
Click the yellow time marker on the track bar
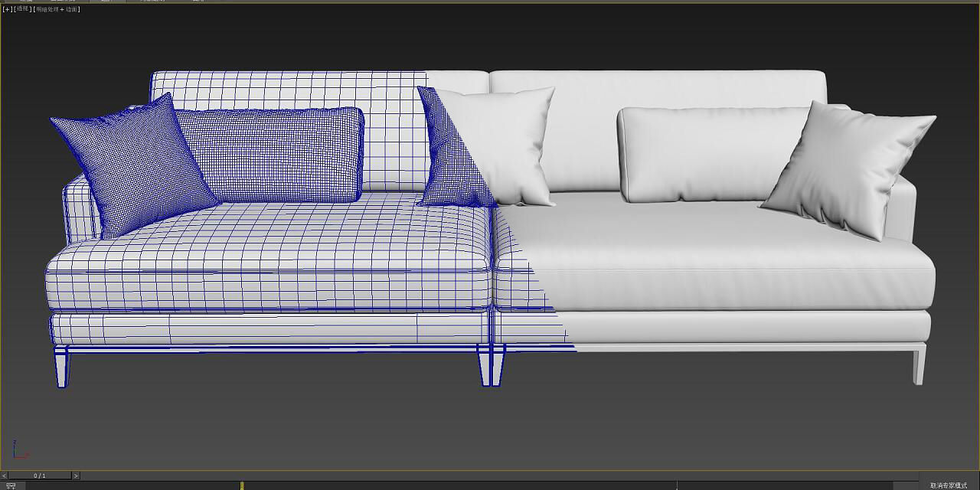(241, 485)
